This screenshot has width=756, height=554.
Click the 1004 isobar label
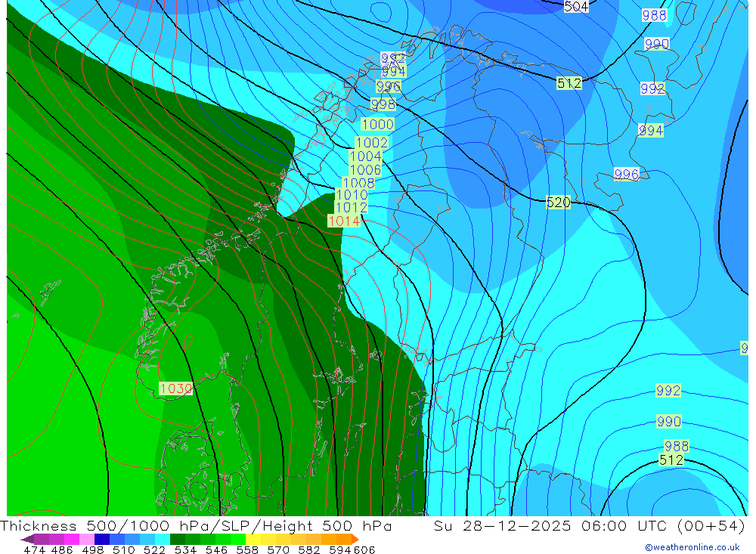coord(365,156)
